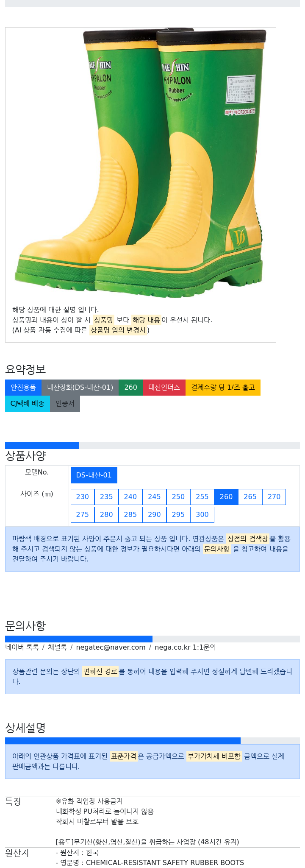Viewport: 305px width, 868px height.
Task: Select model DS-내산-01 button
Action: (x=94, y=475)
